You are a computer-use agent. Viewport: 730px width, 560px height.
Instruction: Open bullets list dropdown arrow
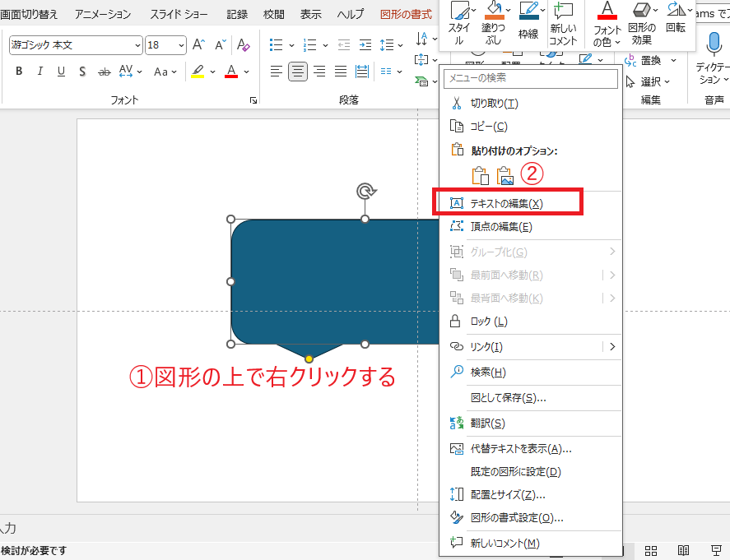tap(291, 45)
